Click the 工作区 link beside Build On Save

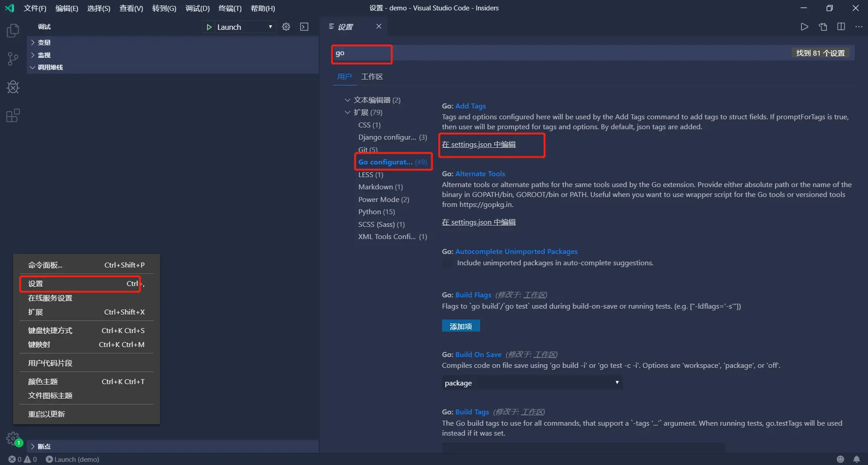tap(545, 355)
